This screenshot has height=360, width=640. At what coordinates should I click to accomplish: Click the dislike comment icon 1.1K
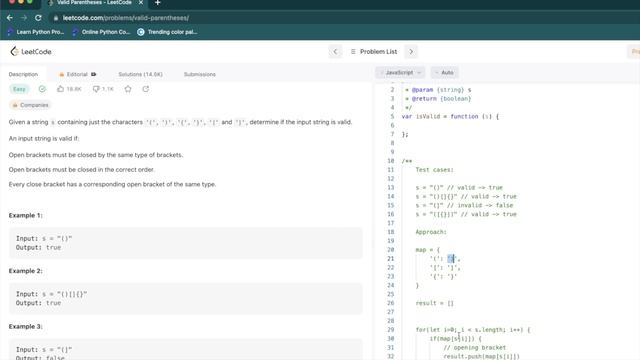pos(103,89)
